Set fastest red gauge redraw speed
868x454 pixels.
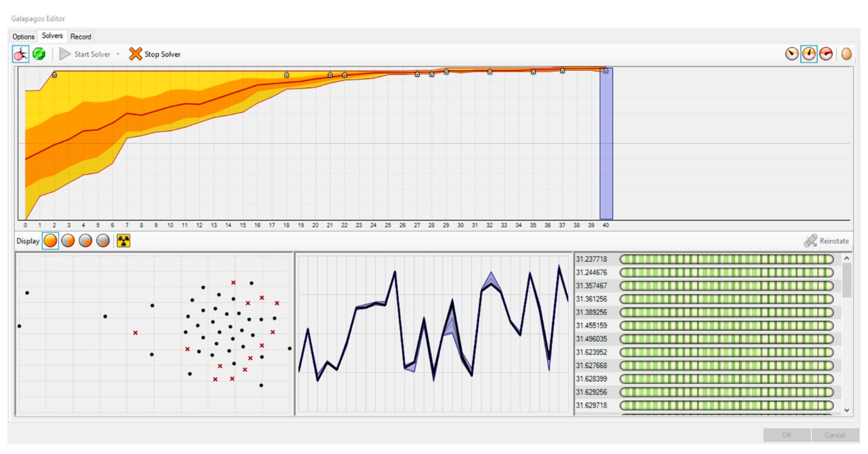coord(826,54)
